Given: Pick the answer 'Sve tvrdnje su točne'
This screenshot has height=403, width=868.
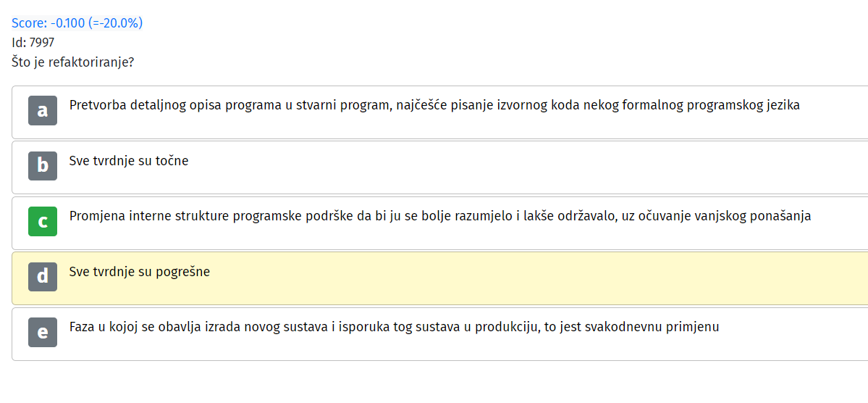Looking at the screenshot, I should pos(129,161).
